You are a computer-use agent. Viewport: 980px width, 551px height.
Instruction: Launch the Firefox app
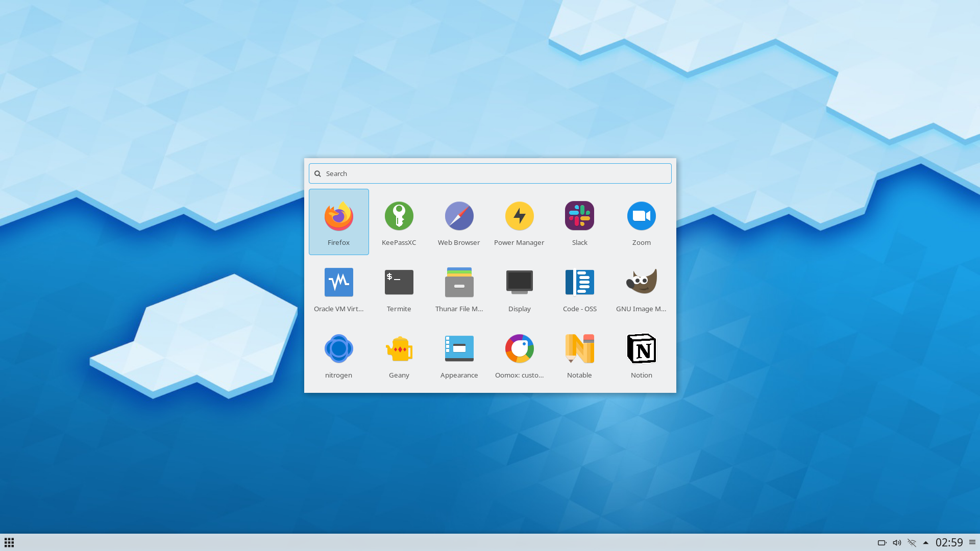[x=338, y=221]
